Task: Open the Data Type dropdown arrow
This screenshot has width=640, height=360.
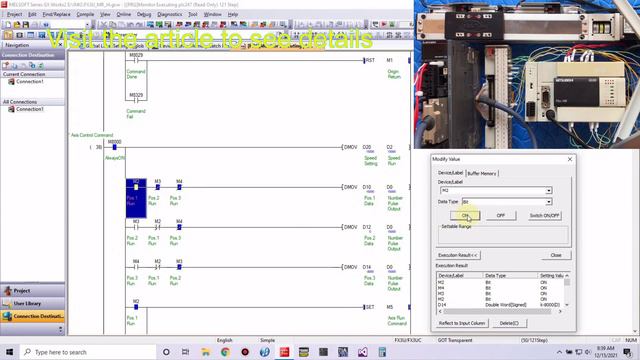Action: 549,202
